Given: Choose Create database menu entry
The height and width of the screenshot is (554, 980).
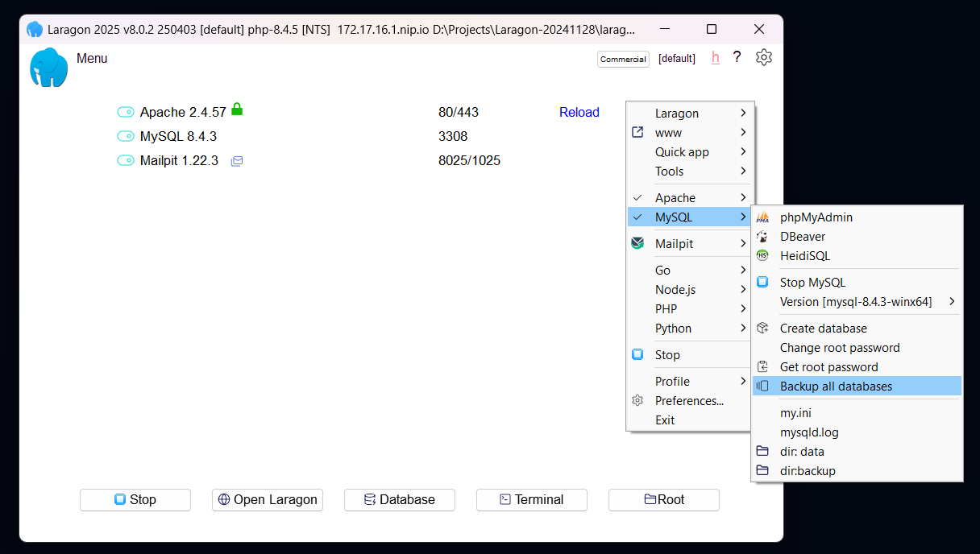Looking at the screenshot, I should [x=823, y=329].
